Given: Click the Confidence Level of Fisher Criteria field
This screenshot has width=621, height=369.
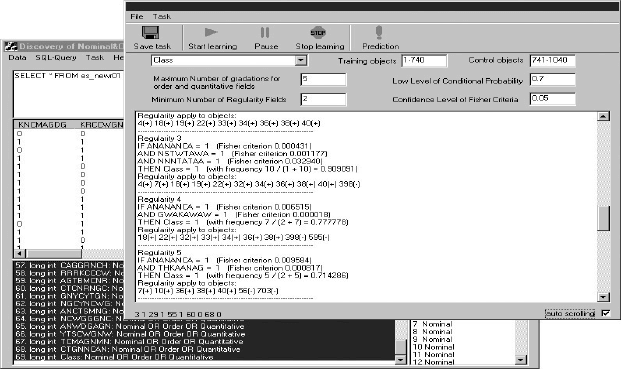Looking at the screenshot, I should [552, 99].
